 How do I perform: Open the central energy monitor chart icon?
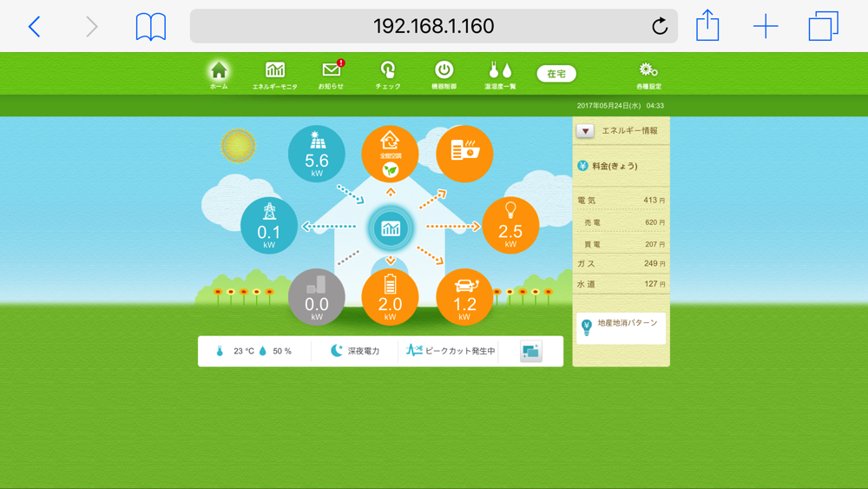click(391, 228)
